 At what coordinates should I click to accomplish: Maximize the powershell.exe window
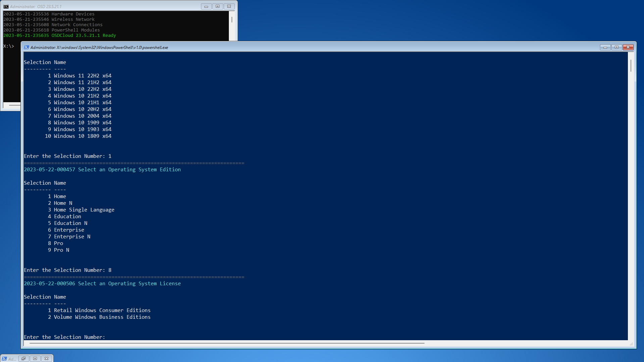click(616, 47)
